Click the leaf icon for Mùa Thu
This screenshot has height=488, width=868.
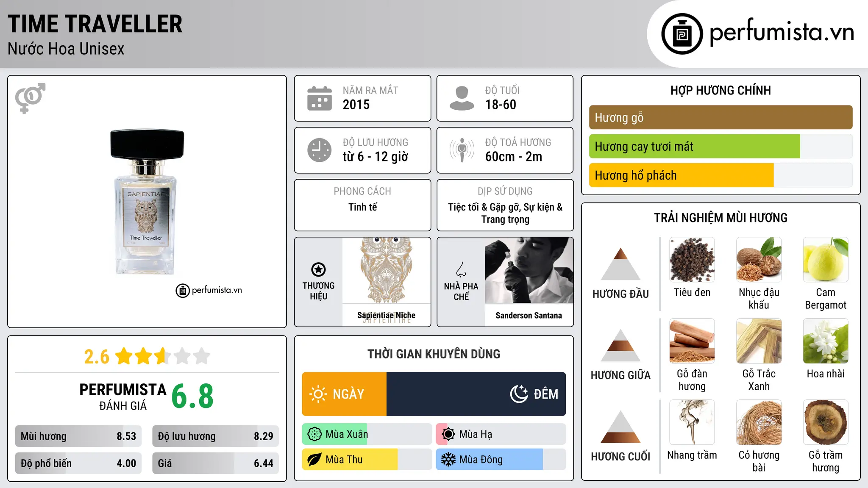tap(314, 460)
